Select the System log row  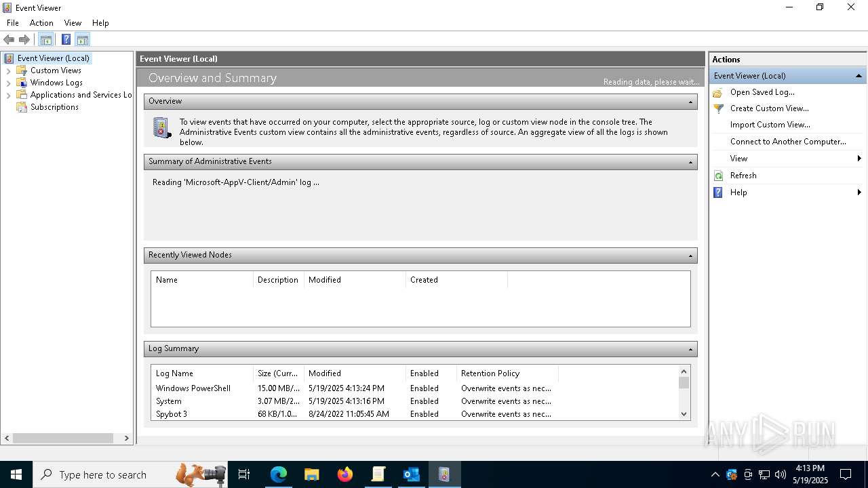pos(414,401)
